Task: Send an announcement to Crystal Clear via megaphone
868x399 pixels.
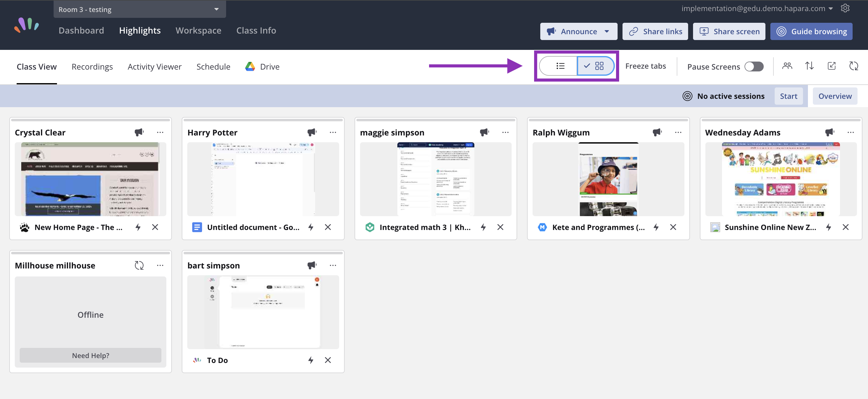Action: tap(139, 132)
